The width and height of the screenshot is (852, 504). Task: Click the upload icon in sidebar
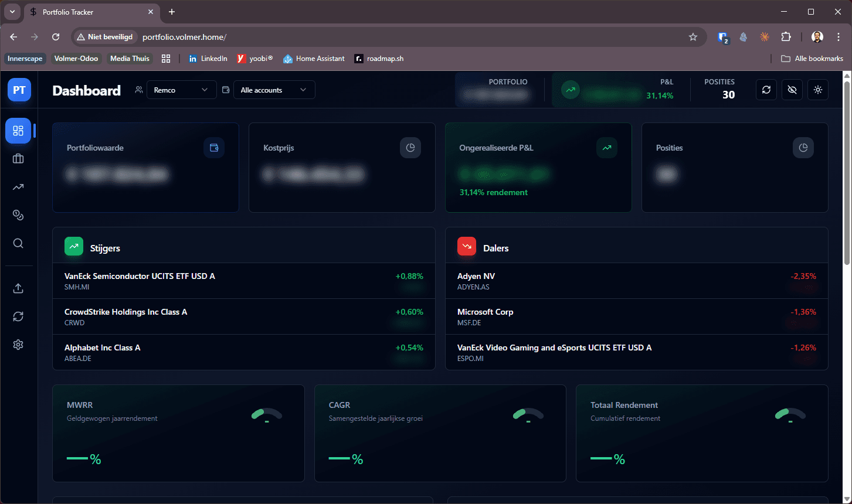click(18, 288)
